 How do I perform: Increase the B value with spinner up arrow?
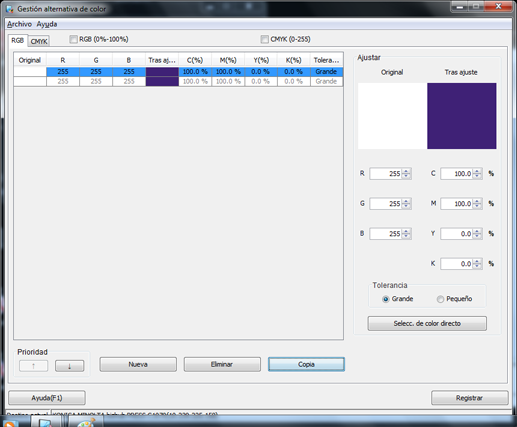(x=406, y=231)
